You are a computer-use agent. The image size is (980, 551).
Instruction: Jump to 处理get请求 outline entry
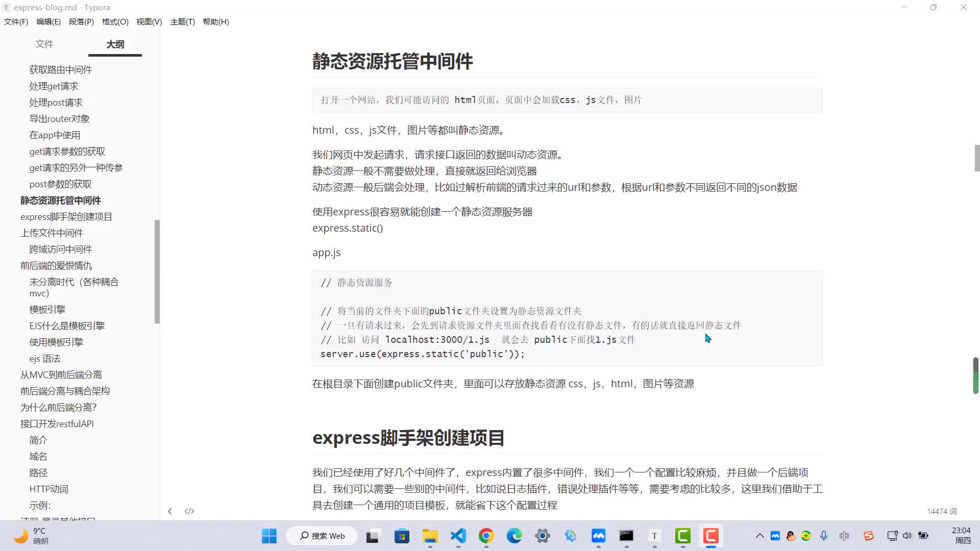pyautogui.click(x=54, y=86)
